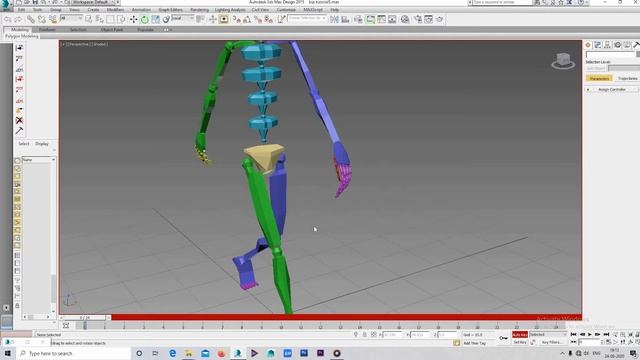Click the Windows Start button
The image size is (640, 360).
(x=7, y=353)
